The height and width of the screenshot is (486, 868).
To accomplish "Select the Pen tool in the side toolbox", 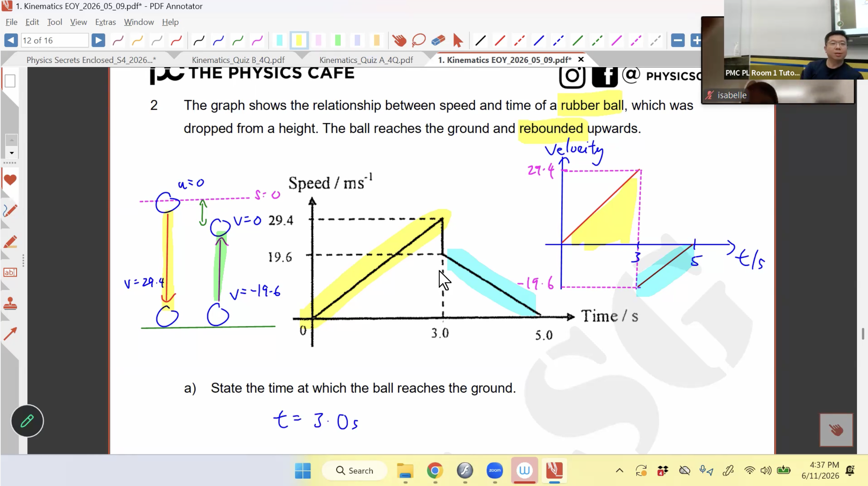I will click(x=10, y=211).
